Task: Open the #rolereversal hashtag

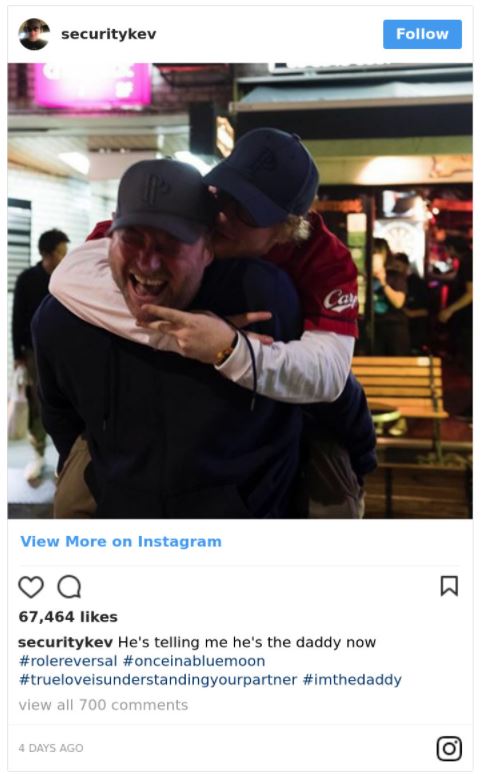Action: pos(68,661)
